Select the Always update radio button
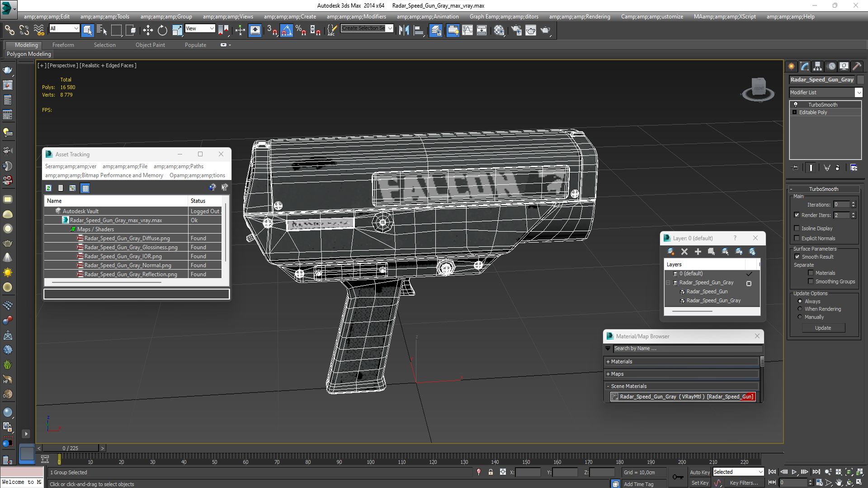This screenshot has height=488, width=868. coord(800,301)
